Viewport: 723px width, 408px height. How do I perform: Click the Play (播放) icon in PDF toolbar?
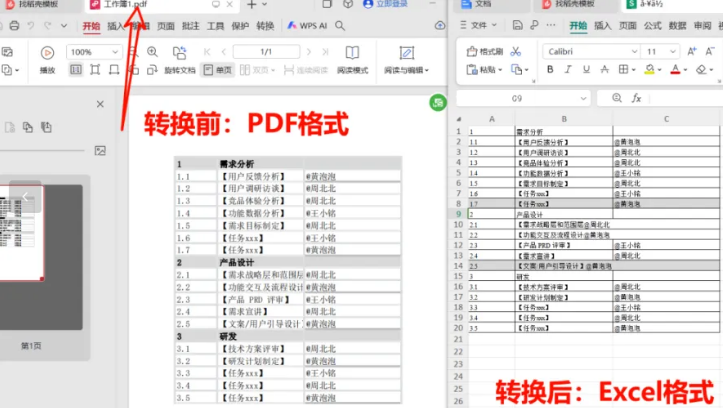pos(47,52)
